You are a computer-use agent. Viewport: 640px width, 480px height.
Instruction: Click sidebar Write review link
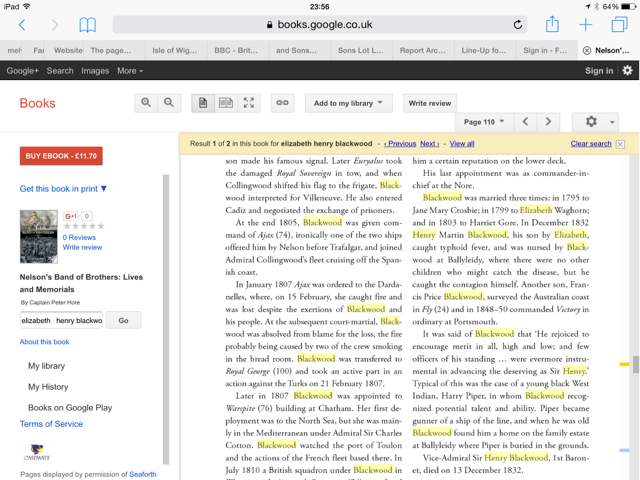[82, 247]
